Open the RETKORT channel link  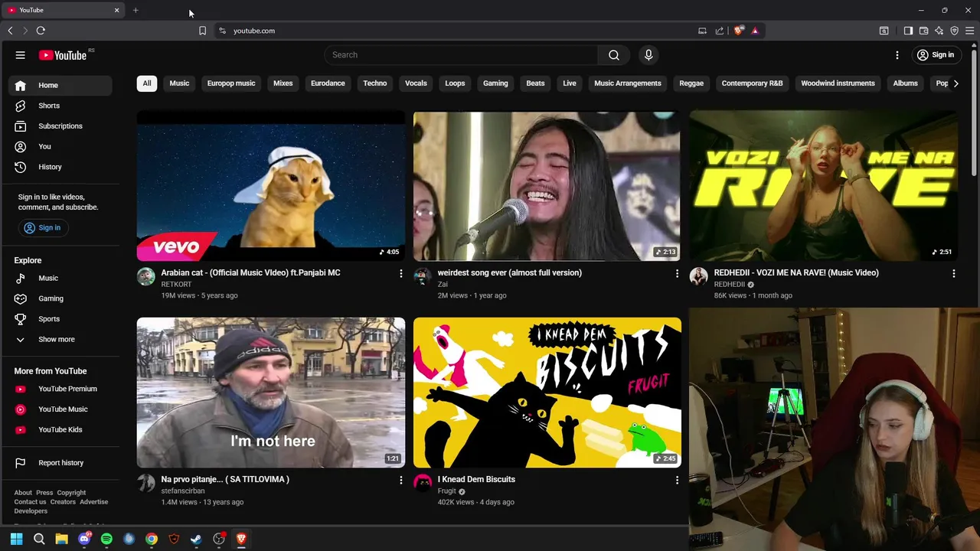point(176,285)
